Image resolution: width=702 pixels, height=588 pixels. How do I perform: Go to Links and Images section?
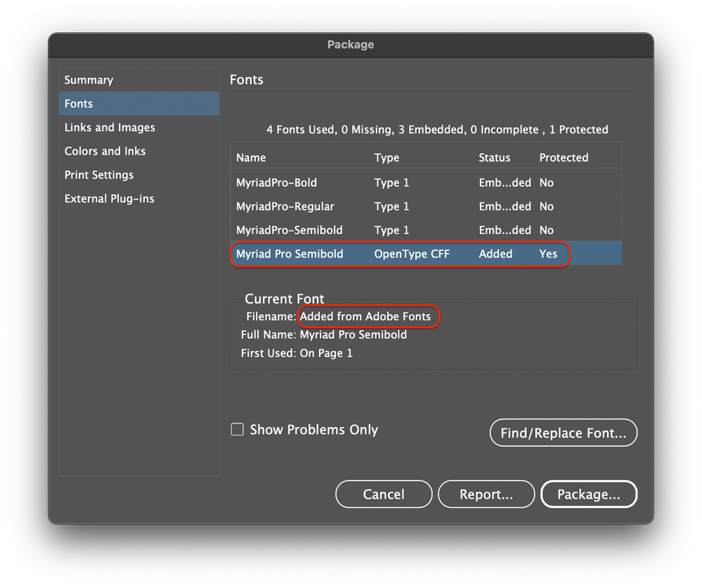point(139,128)
